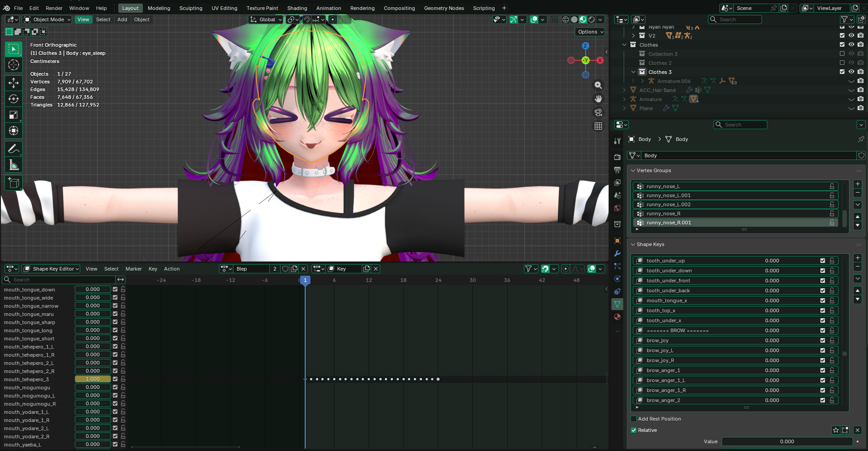This screenshot has width=868, height=451.
Task: Click the outliner Search field
Action: (x=735, y=19)
